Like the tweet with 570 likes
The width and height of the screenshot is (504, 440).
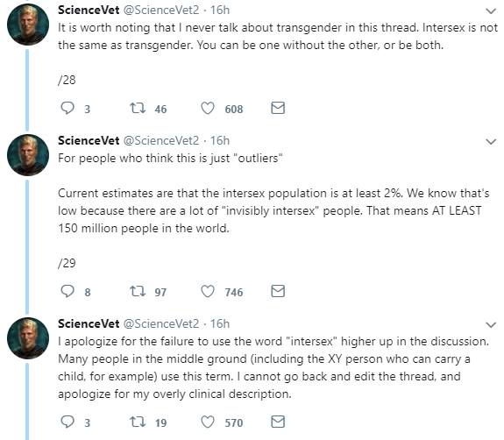[x=208, y=422]
